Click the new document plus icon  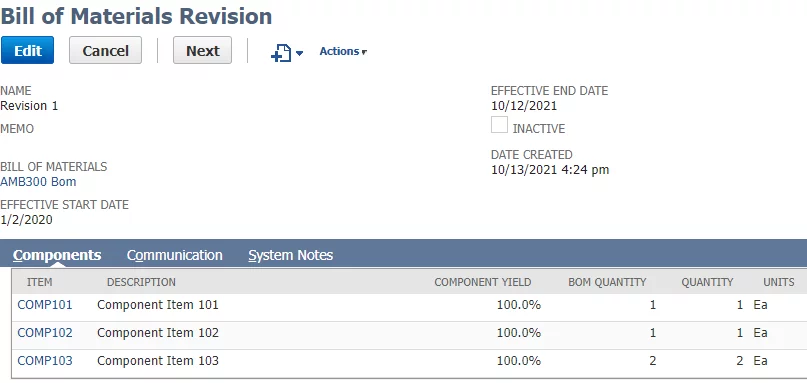tap(281, 53)
